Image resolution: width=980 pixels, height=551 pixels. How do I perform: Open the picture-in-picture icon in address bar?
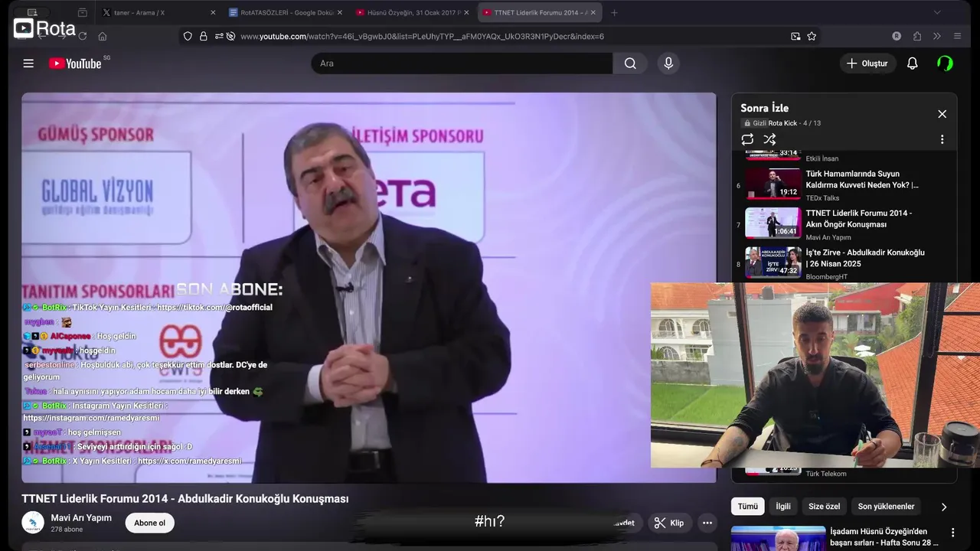coord(795,36)
